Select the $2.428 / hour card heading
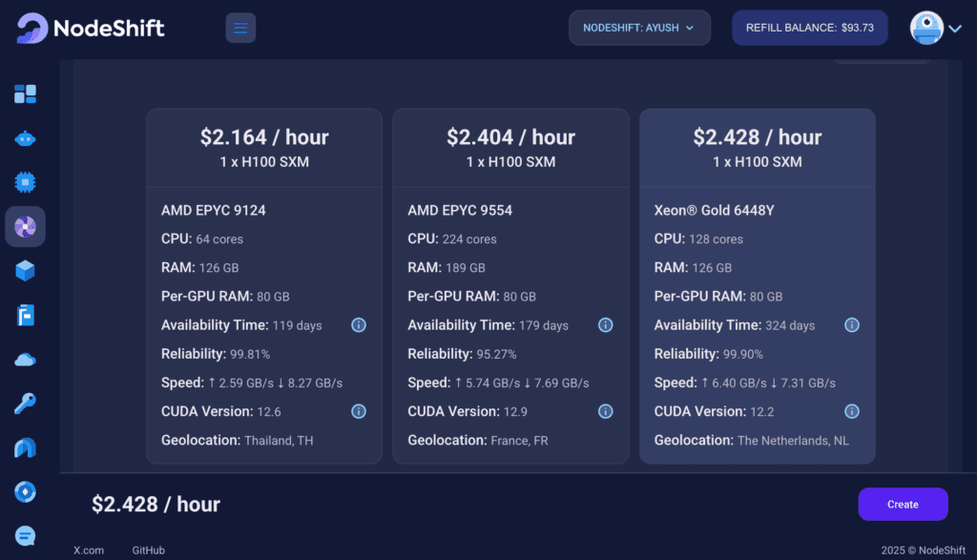 pos(758,137)
